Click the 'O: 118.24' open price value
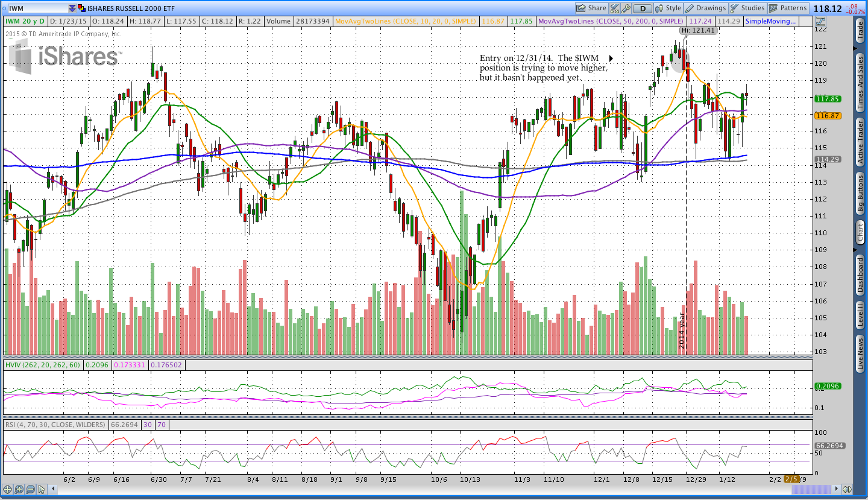 pyautogui.click(x=108, y=21)
